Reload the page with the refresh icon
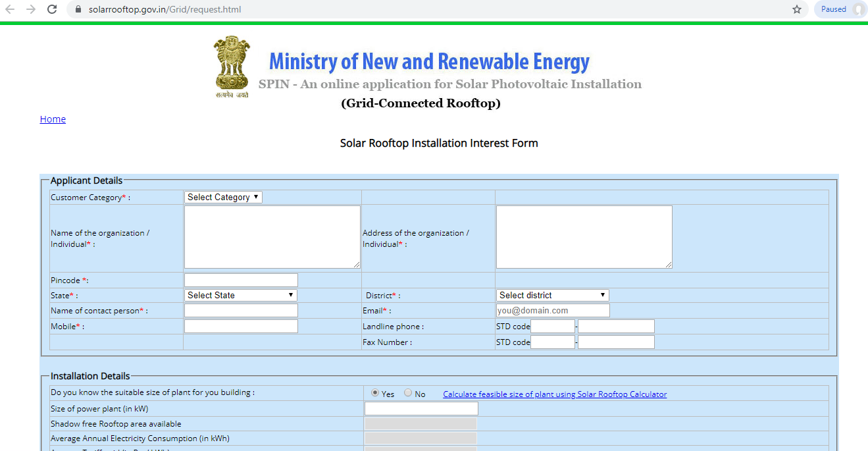The height and width of the screenshot is (451, 868). tap(52, 9)
